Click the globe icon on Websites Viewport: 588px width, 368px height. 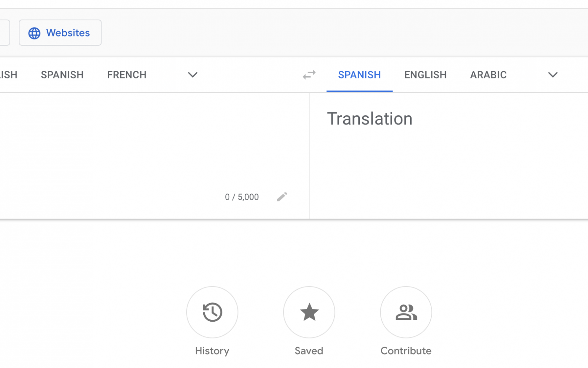click(35, 33)
